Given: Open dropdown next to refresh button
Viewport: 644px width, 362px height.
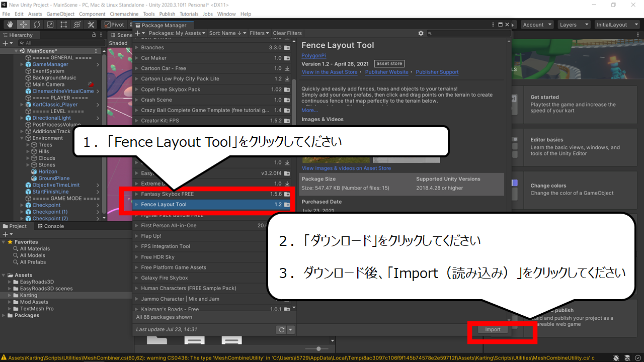Looking at the screenshot, I should [x=290, y=330].
